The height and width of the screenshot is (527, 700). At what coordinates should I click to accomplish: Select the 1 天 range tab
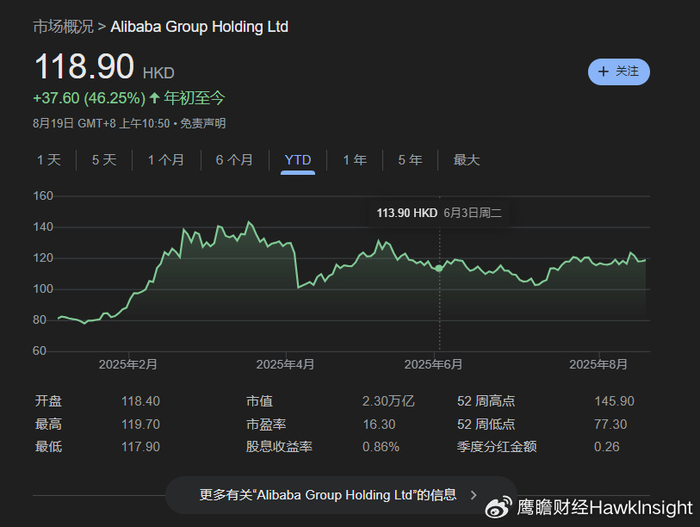(49, 160)
